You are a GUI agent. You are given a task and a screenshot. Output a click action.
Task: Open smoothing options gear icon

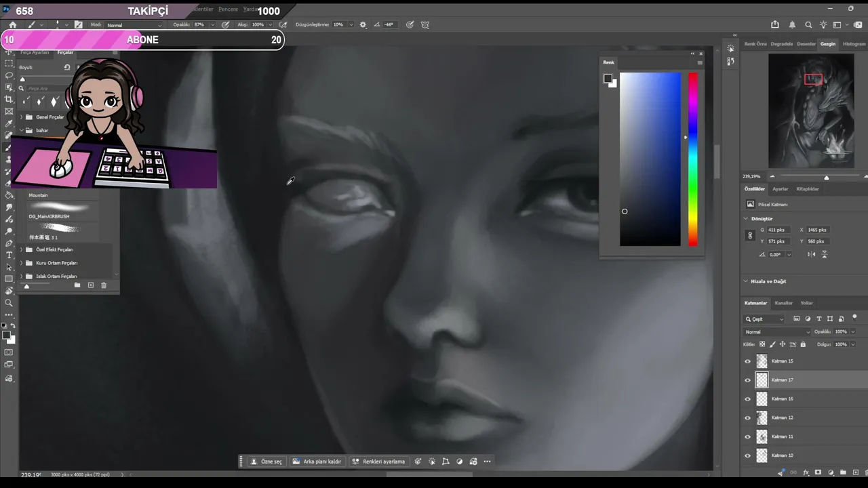tap(363, 24)
